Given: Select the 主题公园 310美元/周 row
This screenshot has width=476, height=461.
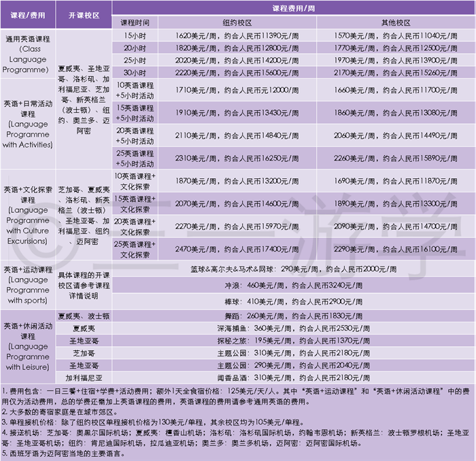Looking at the screenshot, I should [x=293, y=354].
